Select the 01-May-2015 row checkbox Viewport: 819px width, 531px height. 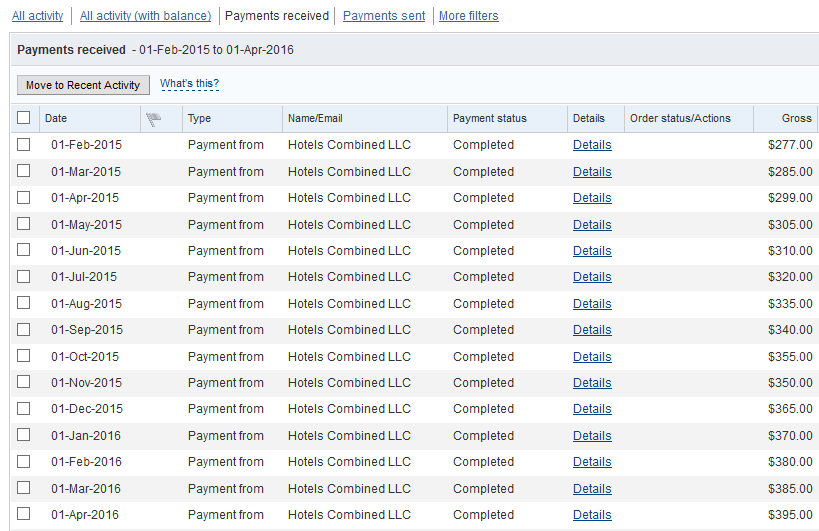24,223
